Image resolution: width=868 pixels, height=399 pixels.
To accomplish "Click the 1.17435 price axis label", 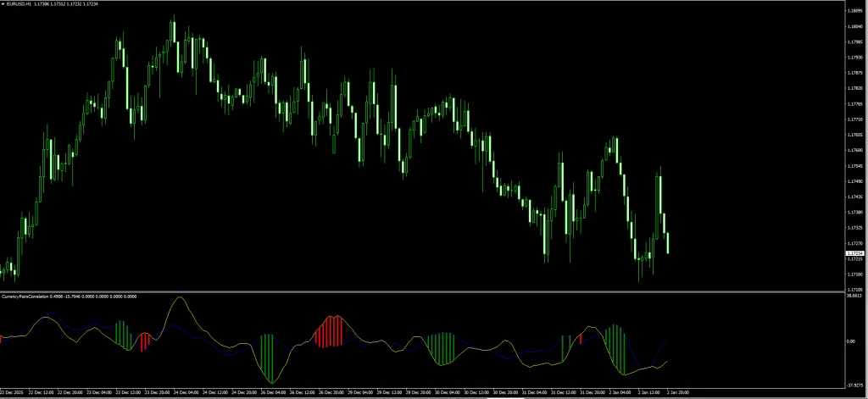I will click(x=855, y=197).
